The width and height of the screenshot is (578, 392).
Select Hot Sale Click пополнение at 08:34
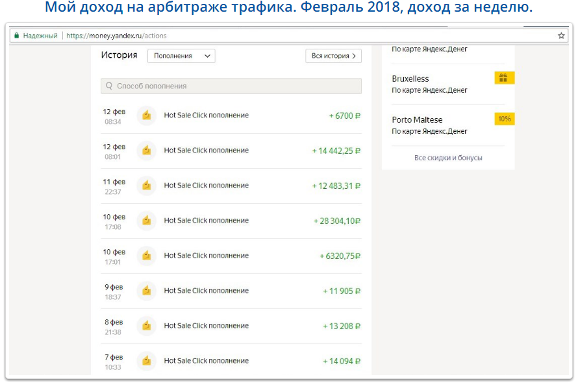click(206, 116)
